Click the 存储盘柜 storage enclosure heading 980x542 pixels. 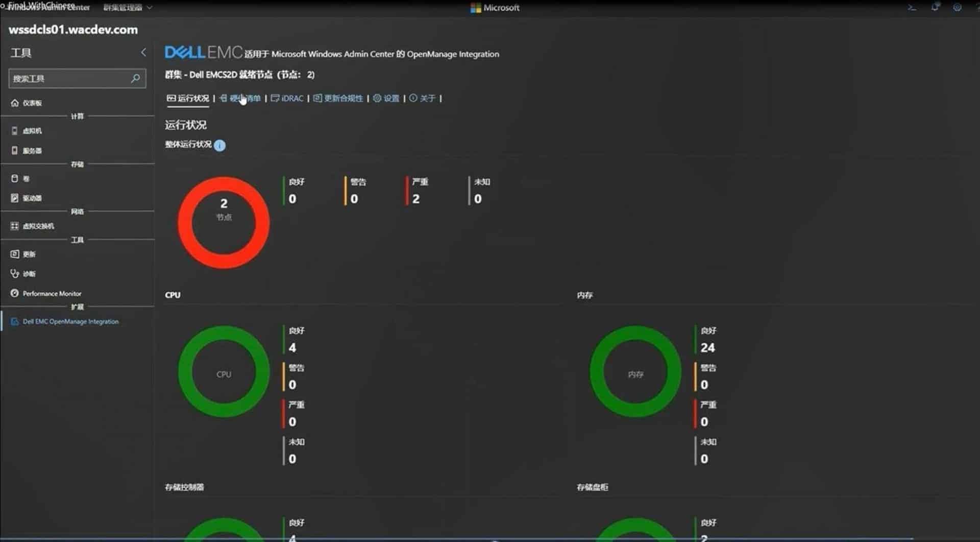point(592,487)
